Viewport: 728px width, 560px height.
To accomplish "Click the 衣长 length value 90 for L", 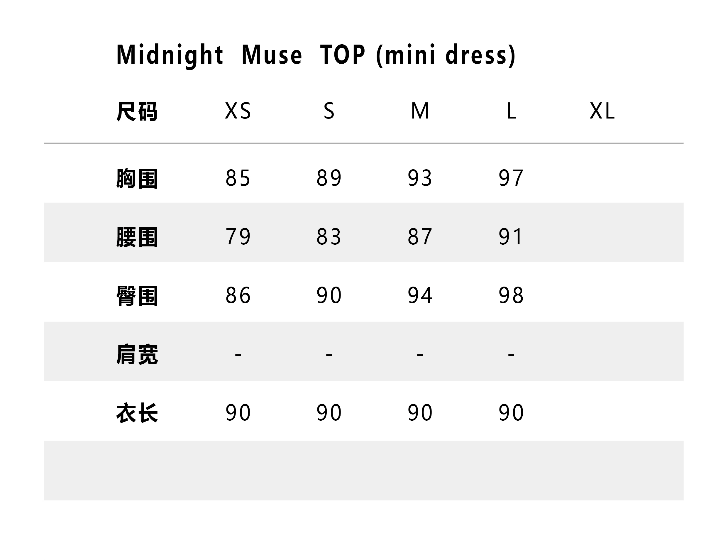I will 511,413.
